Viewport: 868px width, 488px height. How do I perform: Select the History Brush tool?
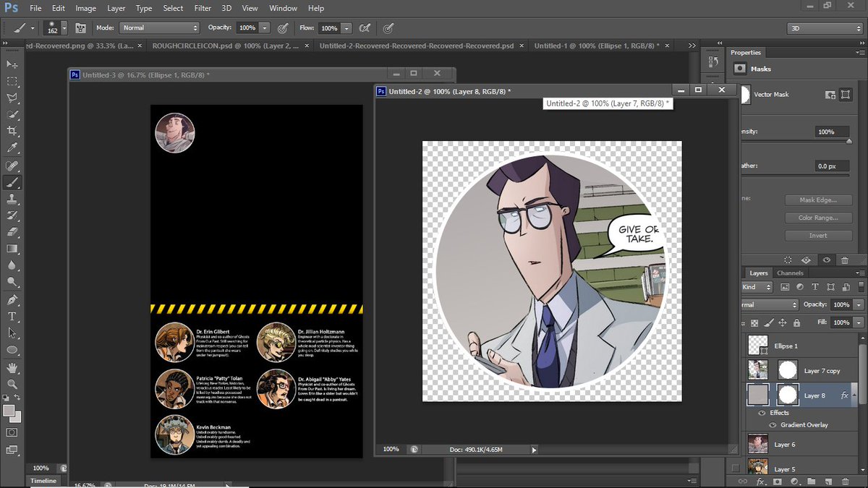12,215
